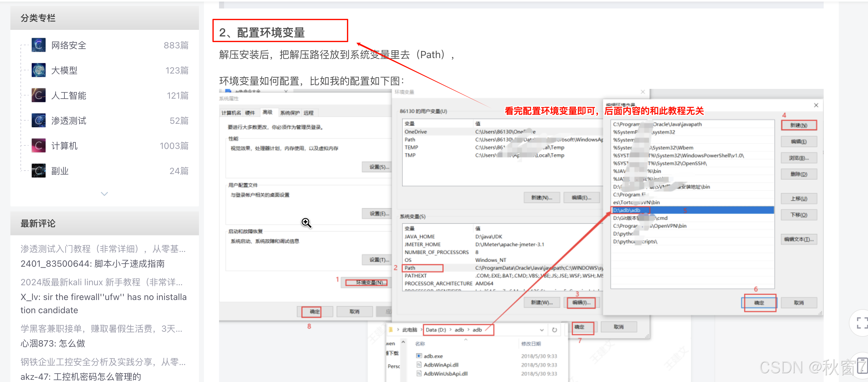Click the 大模型 category icon
The height and width of the screenshot is (382, 868).
pyautogui.click(x=38, y=70)
